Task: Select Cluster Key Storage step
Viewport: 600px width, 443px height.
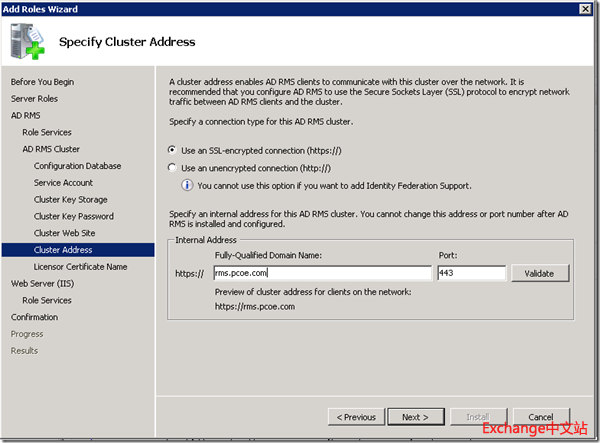Action: tap(71, 200)
